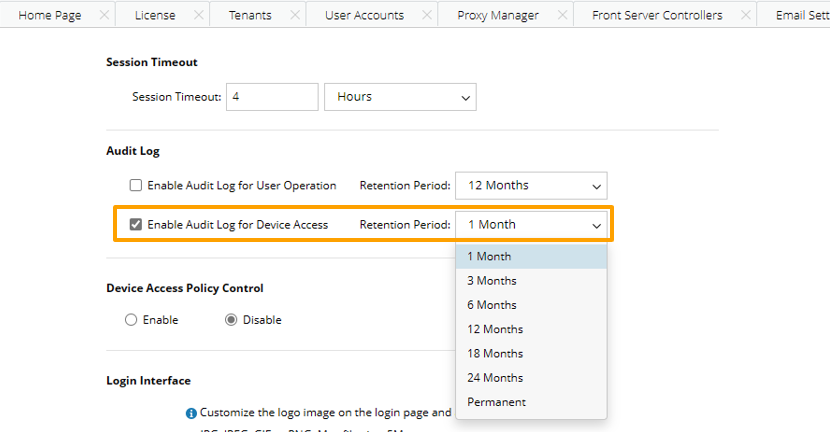
Task: Click the Session Timeout value field
Action: (272, 97)
